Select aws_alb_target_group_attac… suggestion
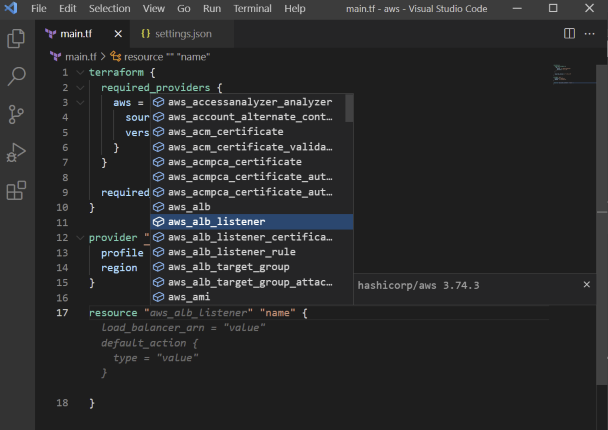Image resolution: width=608 pixels, height=430 pixels. click(x=251, y=282)
